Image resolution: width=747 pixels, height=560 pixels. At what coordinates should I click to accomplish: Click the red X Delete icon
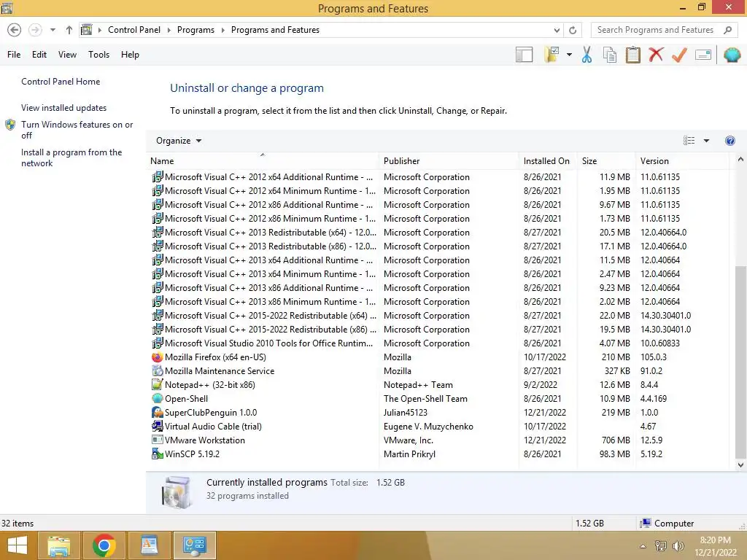[656, 55]
